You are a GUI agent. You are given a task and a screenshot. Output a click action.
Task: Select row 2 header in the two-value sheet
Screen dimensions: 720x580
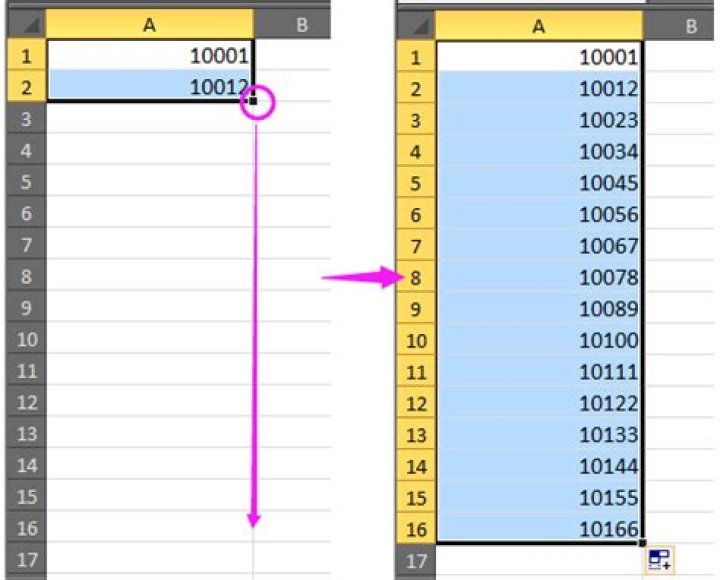[26, 86]
